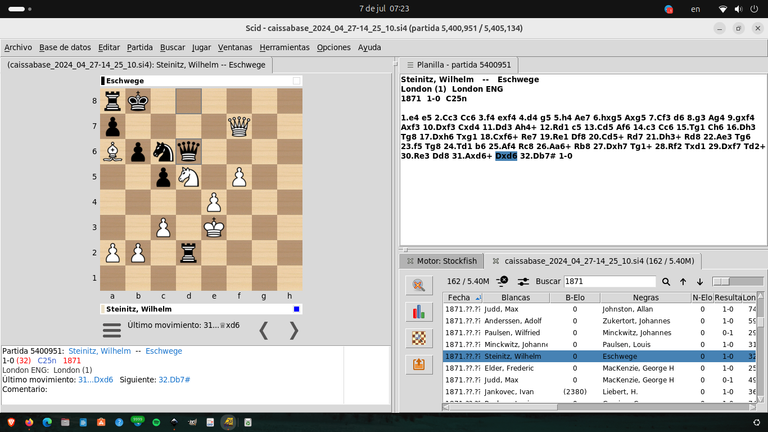Close the caissabase game list tab
Screen dimensions: 768x432
pos(496,261)
